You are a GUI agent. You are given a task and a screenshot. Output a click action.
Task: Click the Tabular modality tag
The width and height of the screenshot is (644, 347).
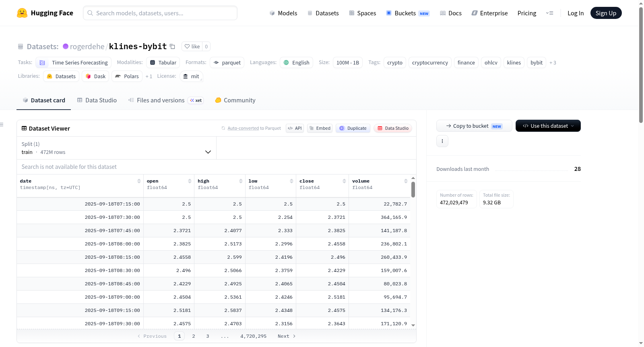coord(163,62)
